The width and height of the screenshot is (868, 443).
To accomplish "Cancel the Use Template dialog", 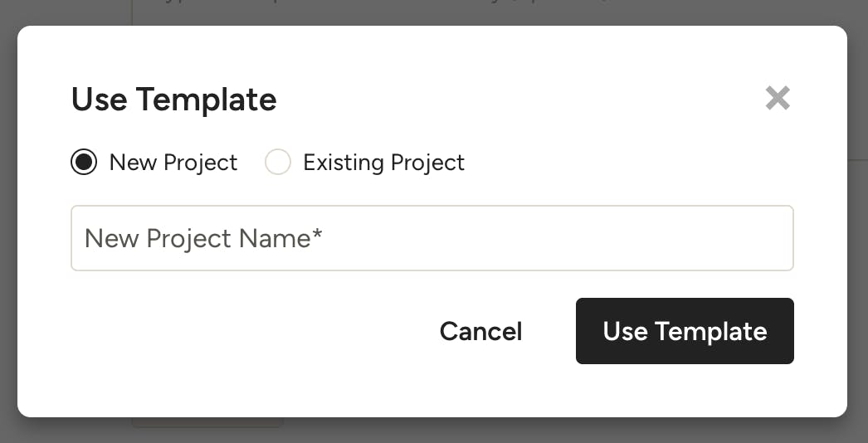I will 480,331.
